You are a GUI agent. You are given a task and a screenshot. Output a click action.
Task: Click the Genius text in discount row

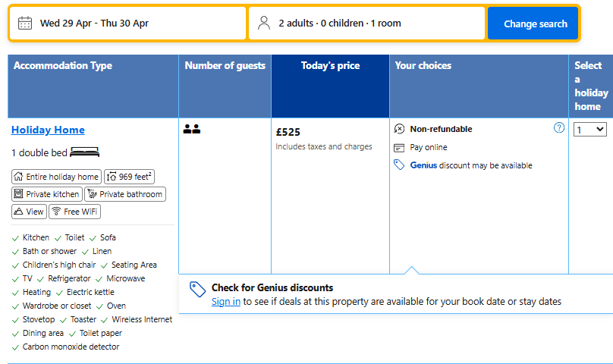point(423,165)
